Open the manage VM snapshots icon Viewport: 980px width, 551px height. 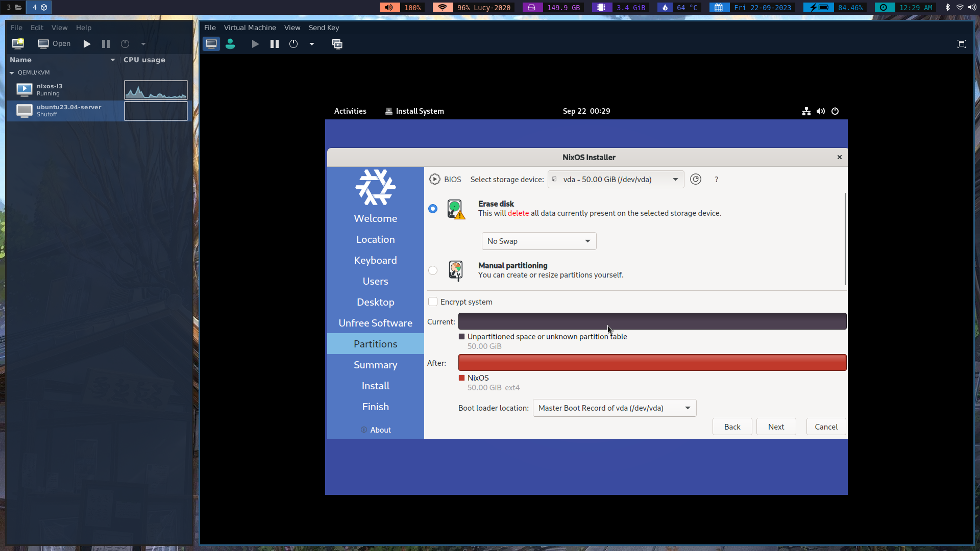point(337,44)
